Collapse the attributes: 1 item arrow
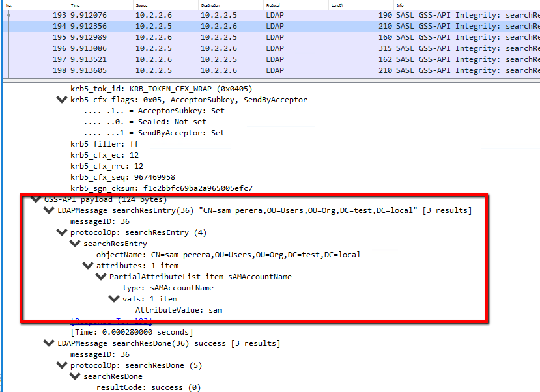This screenshot has height=392, width=540. tap(88, 266)
